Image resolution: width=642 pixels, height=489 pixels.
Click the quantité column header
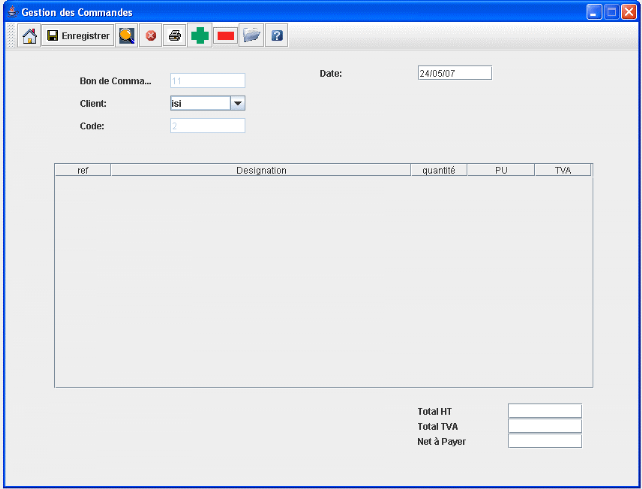(439, 170)
